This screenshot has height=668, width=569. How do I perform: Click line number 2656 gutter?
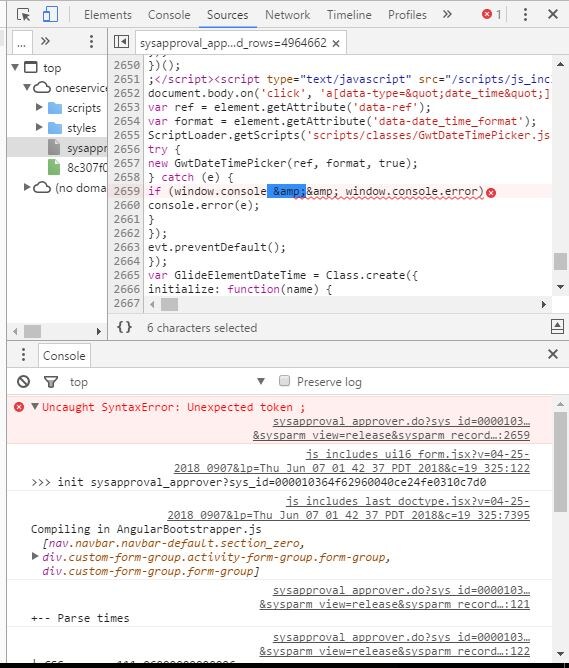[126, 149]
